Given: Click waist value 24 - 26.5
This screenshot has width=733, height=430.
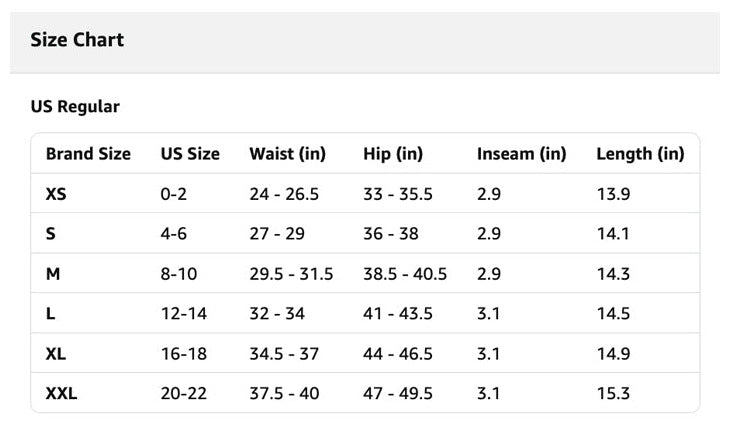Looking at the screenshot, I should (x=284, y=194).
